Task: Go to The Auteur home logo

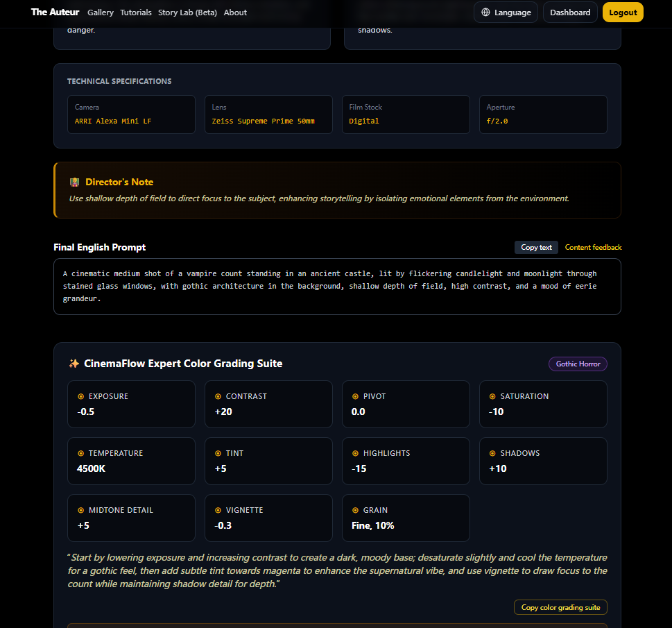Action: (55, 12)
